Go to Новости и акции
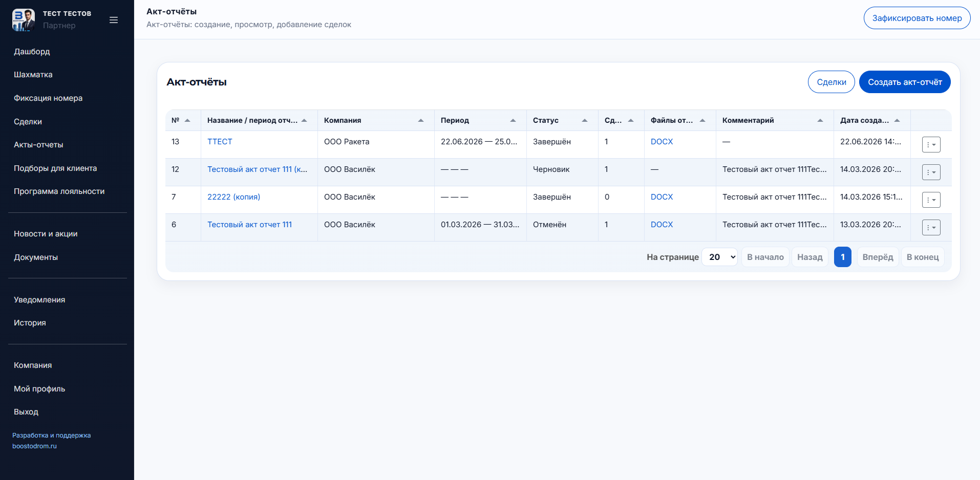The image size is (980, 480). [46, 234]
